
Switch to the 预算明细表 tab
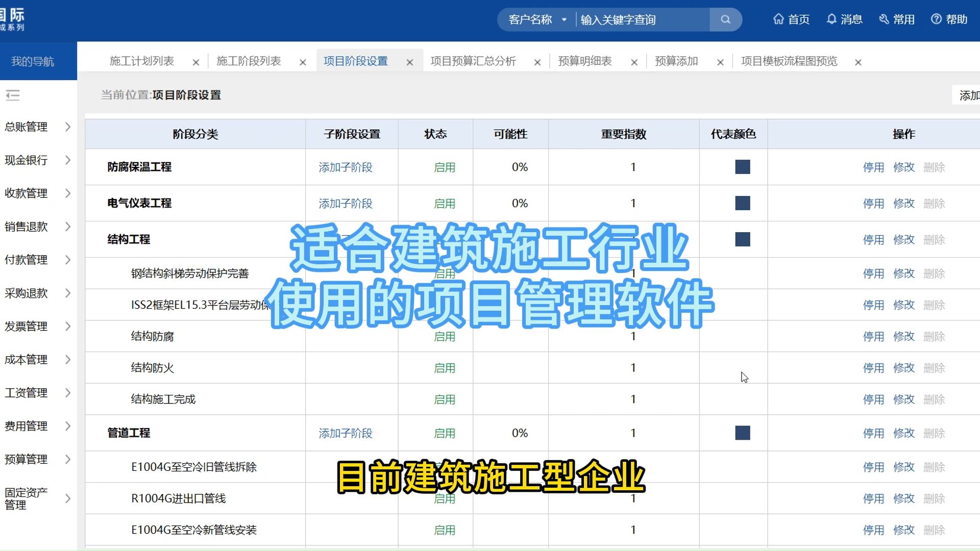(585, 61)
